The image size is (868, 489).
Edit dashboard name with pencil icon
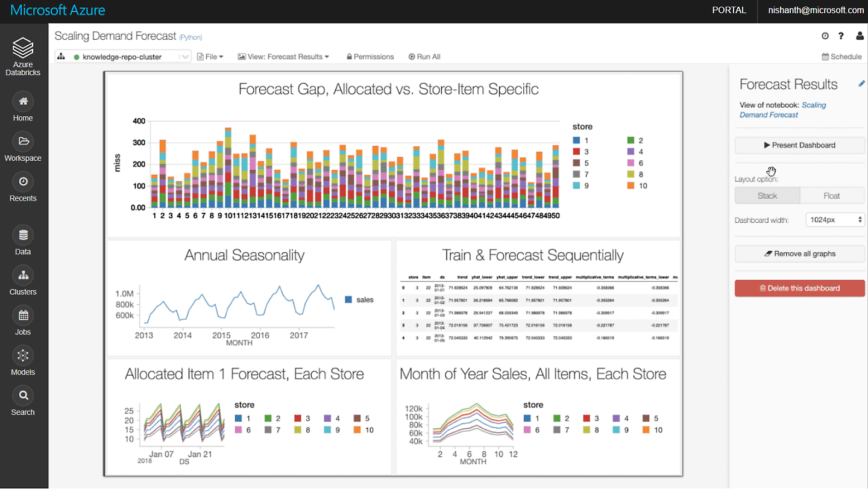click(861, 84)
